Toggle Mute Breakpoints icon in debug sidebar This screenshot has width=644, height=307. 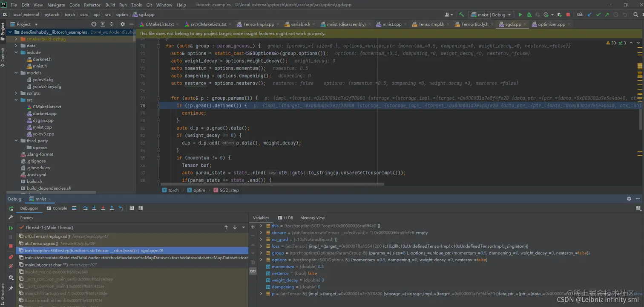pos(11,266)
